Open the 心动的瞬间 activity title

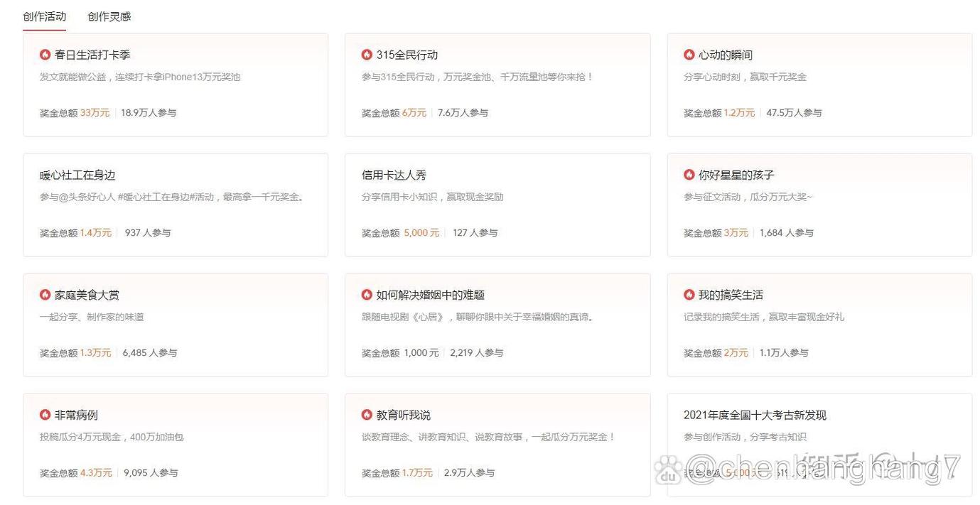tap(726, 55)
